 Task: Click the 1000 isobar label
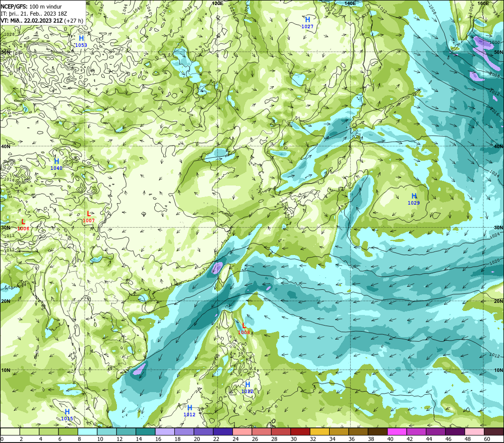(x=494, y=42)
